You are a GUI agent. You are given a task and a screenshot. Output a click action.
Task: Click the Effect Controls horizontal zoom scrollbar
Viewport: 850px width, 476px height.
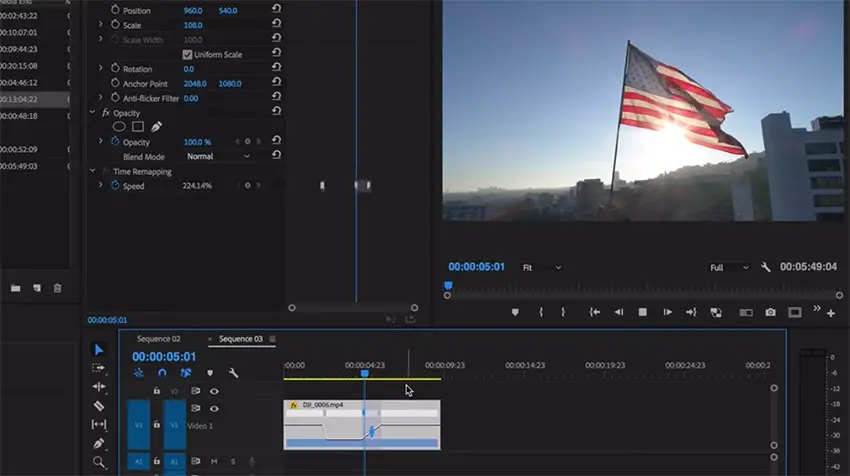pyautogui.click(x=353, y=308)
